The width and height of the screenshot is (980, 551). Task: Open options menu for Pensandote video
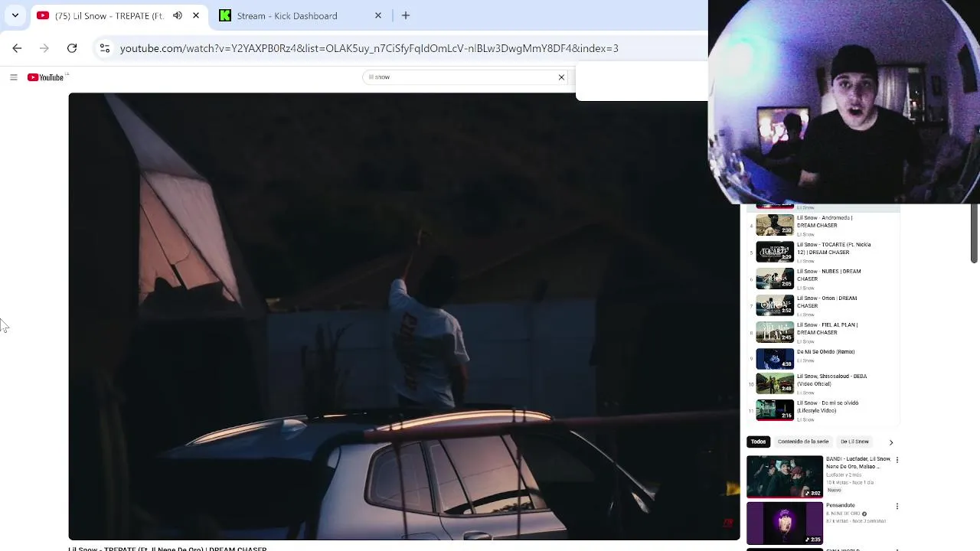click(x=897, y=506)
